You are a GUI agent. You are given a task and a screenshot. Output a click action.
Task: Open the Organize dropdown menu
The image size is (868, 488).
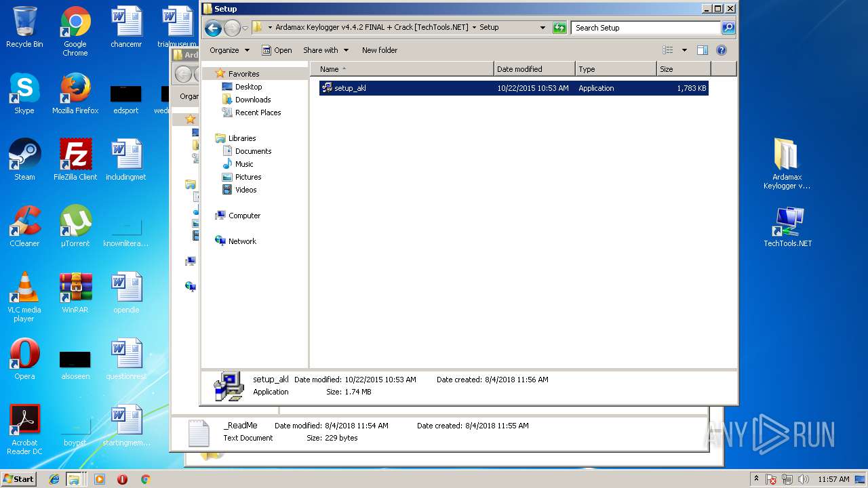(x=229, y=50)
